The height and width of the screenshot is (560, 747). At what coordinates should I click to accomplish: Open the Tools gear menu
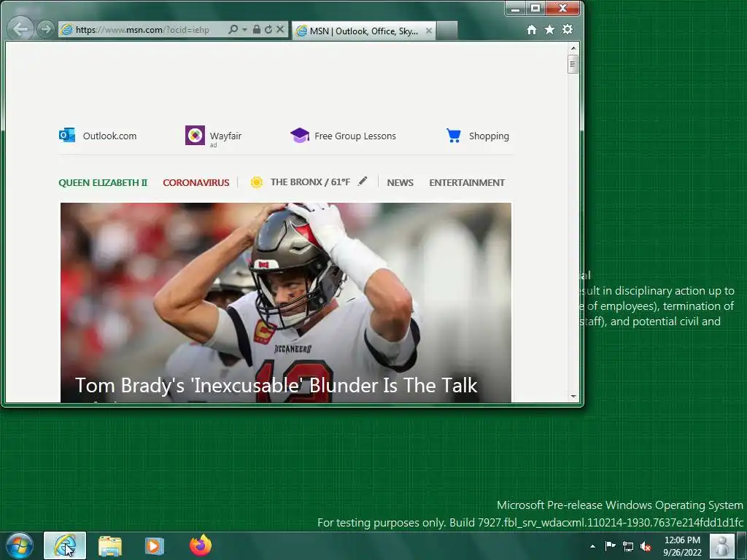coord(568,29)
